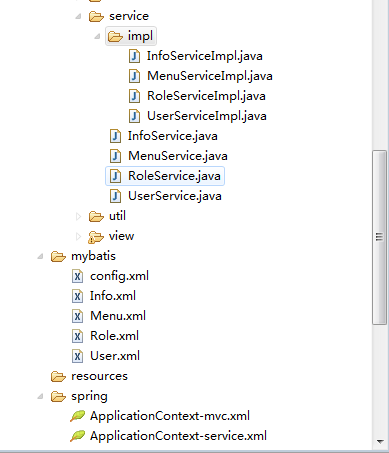Select Role.xml file name
Screen dimensions: 389x453
tap(114, 336)
